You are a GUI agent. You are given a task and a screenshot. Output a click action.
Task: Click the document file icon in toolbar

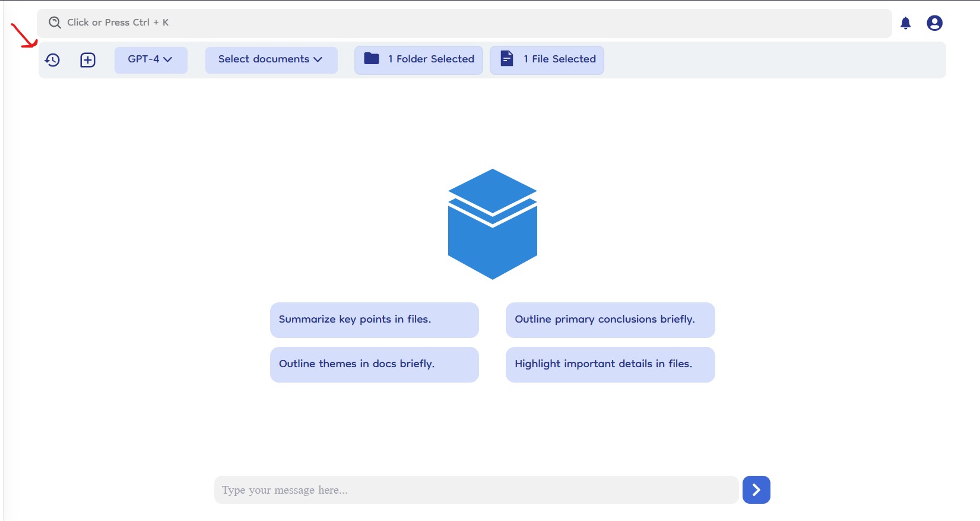tap(507, 58)
